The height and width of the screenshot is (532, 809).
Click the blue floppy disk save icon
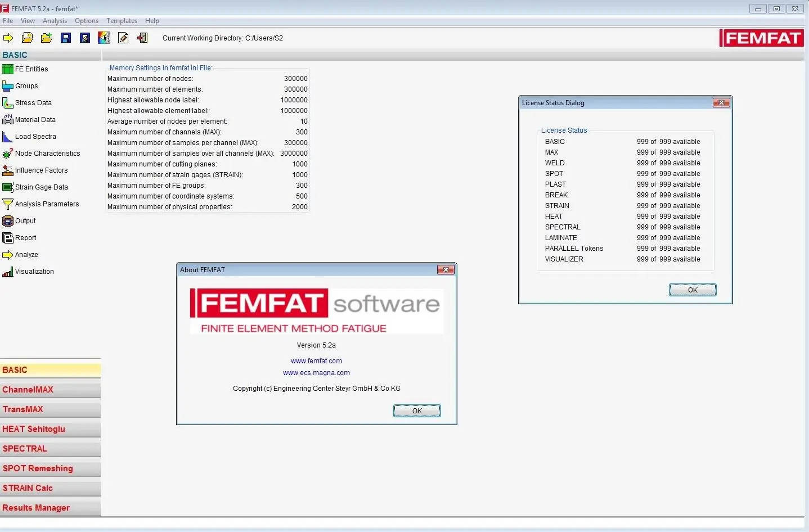pyautogui.click(x=66, y=38)
